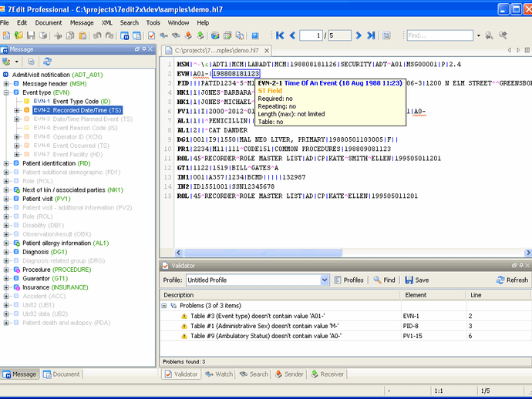The image size is (532, 399).
Task: Select the Administrative Sex validation problem row
Action: [x=262, y=326]
